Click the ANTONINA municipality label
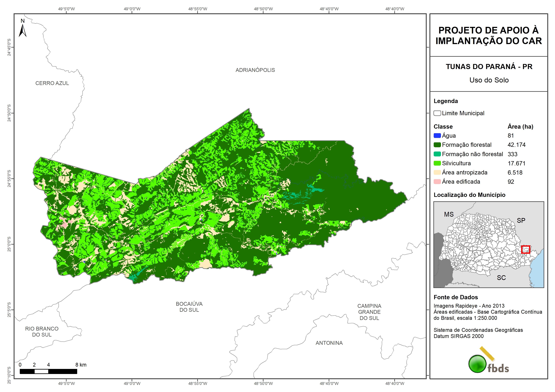555x392 pixels. click(329, 343)
